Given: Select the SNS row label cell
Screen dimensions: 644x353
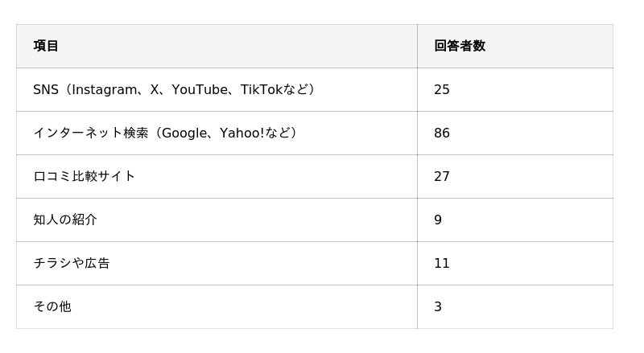Looking at the screenshot, I should pos(173,89).
